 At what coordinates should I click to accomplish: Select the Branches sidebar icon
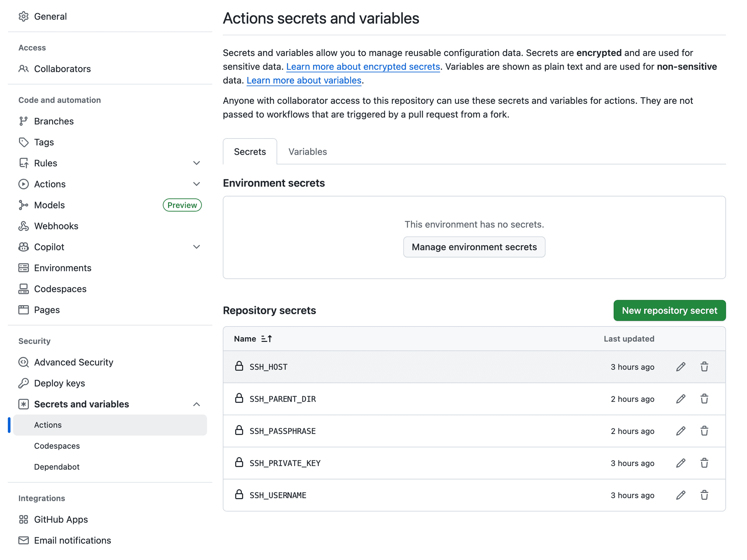point(24,121)
